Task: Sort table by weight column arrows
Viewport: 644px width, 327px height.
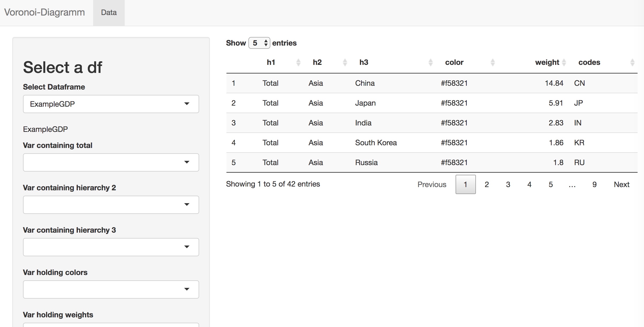Action: tap(564, 62)
